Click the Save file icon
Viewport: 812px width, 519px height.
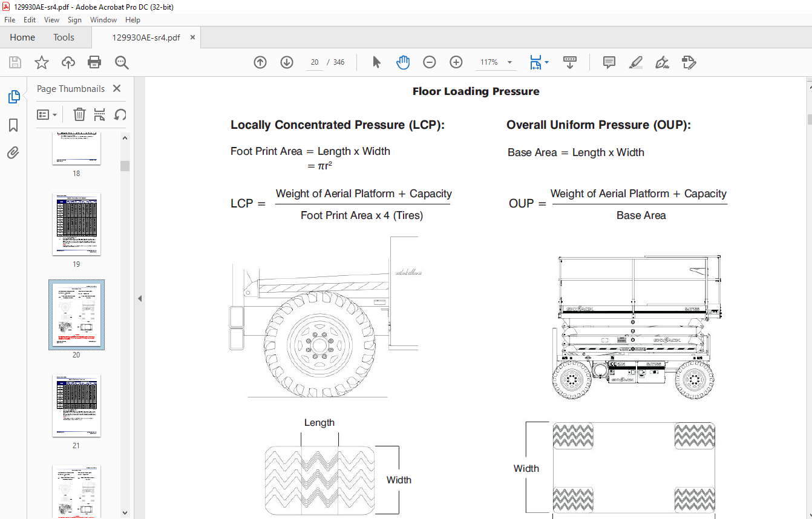pos(15,62)
